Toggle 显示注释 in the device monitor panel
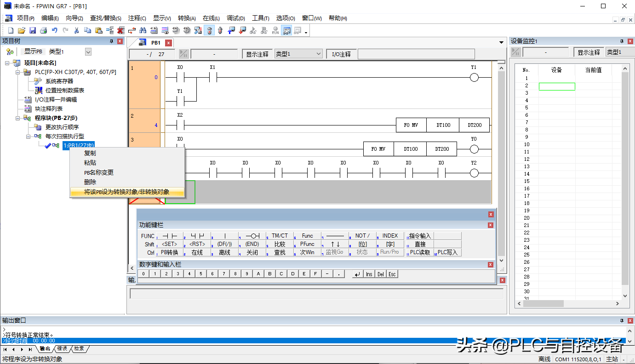Image resolution: width=635 pixels, height=364 pixels. pos(589,52)
